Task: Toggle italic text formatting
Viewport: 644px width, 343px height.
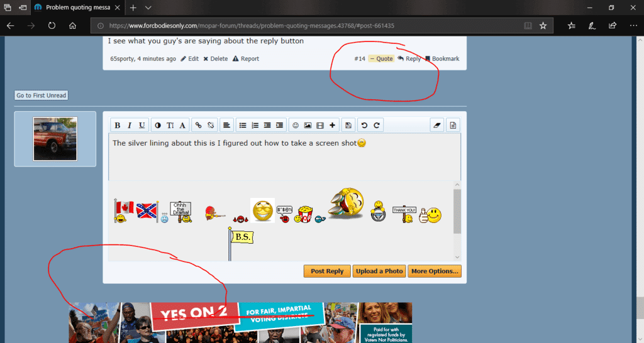Action: pos(130,126)
